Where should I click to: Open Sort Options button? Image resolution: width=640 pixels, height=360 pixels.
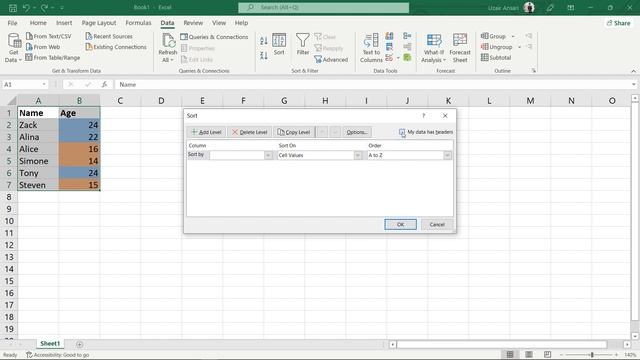point(357,132)
